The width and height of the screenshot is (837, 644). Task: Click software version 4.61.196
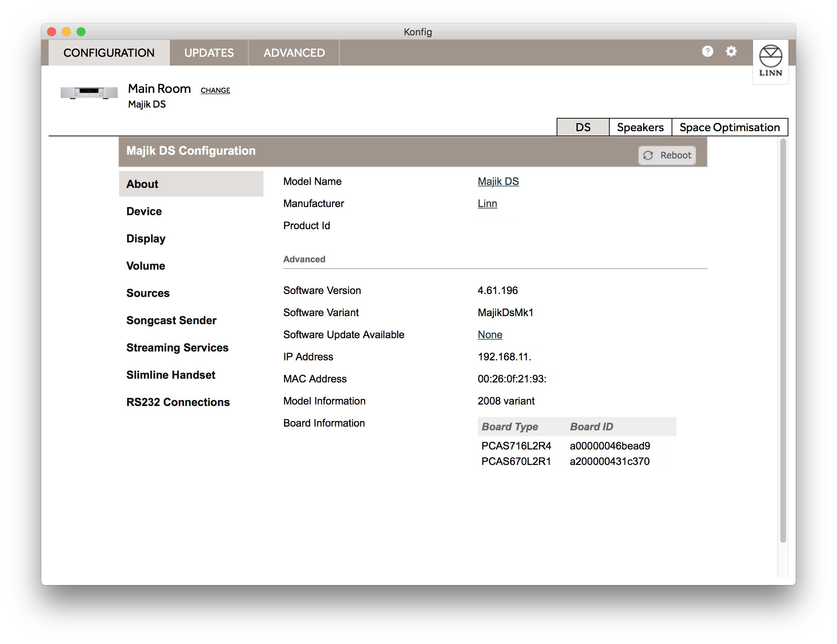click(x=497, y=290)
